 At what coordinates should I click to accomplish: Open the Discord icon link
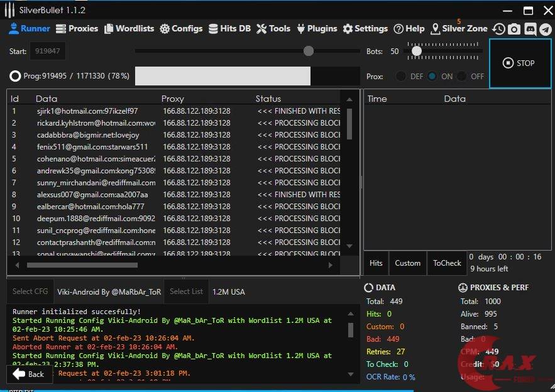530,29
